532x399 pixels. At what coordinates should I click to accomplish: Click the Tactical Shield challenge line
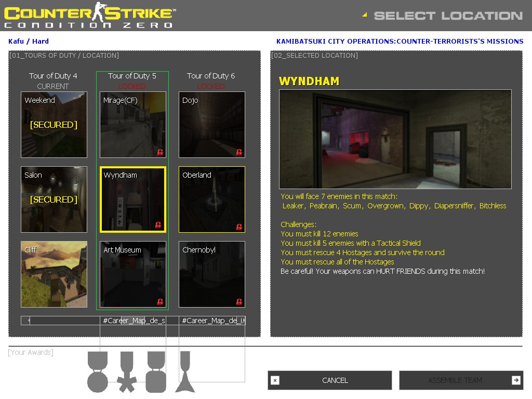(x=351, y=243)
